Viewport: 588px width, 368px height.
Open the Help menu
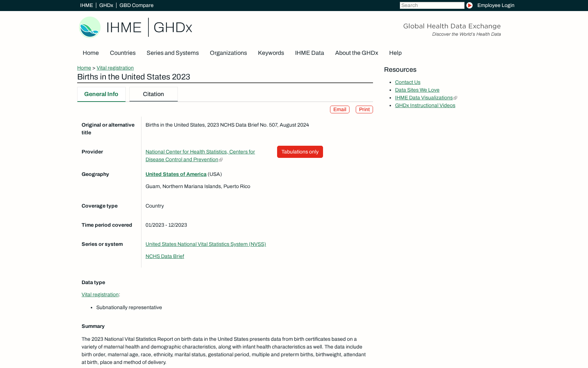pos(395,53)
